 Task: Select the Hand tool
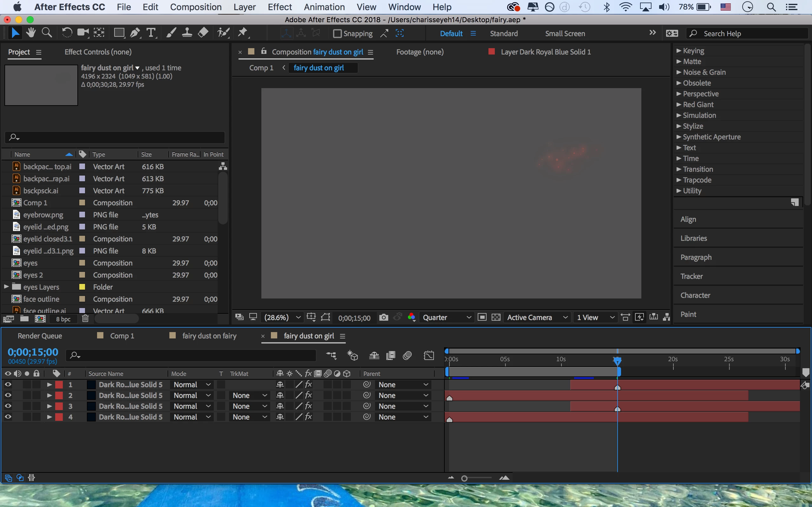tap(31, 33)
